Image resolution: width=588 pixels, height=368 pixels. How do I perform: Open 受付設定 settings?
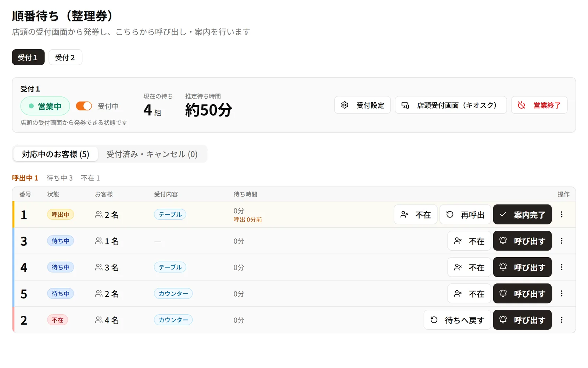(362, 105)
